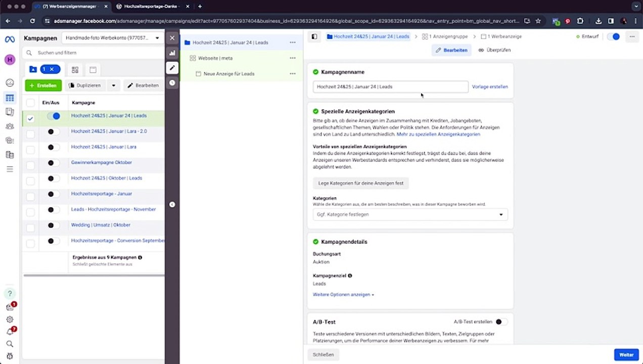This screenshot has width=643, height=364.
Task: Switch to the Überprüfen tab
Action: 494,50
